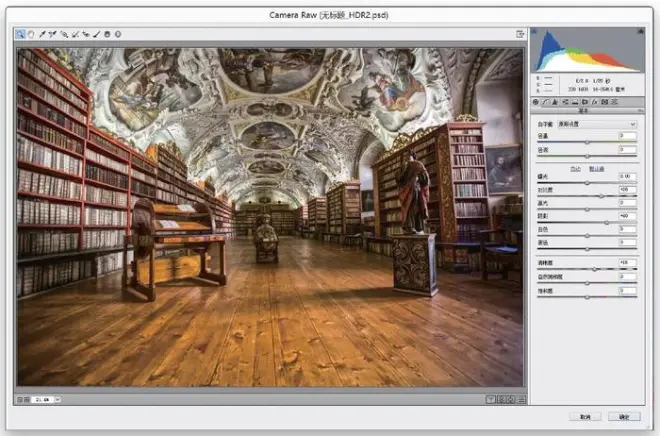Open the Basic panel flyout menu
The width and height of the screenshot is (660, 436).
click(641, 110)
